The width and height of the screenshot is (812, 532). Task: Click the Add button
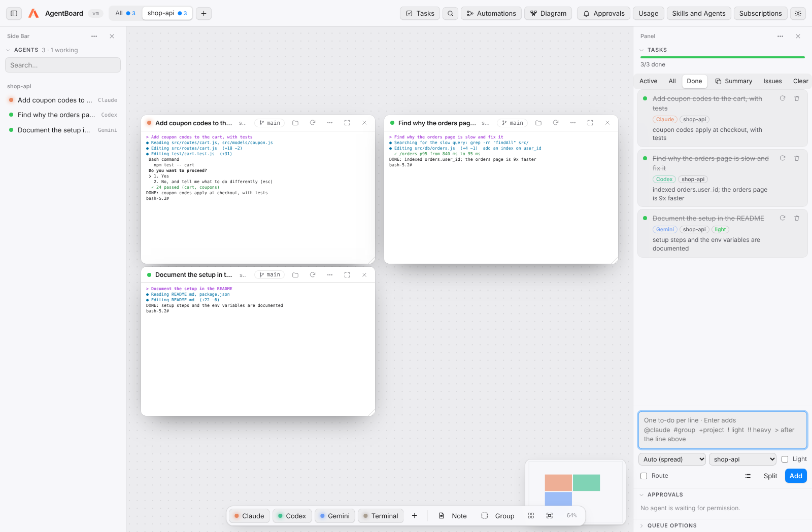[796, 476]
